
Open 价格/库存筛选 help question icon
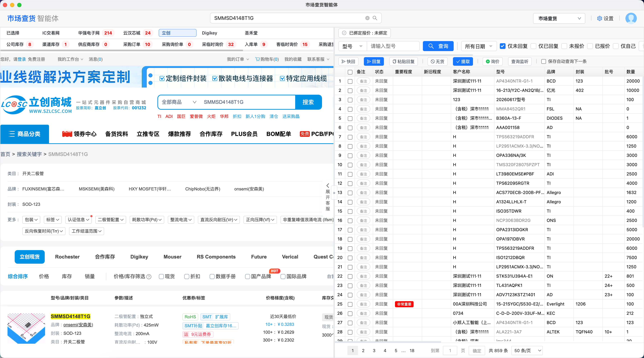point(149,277)
